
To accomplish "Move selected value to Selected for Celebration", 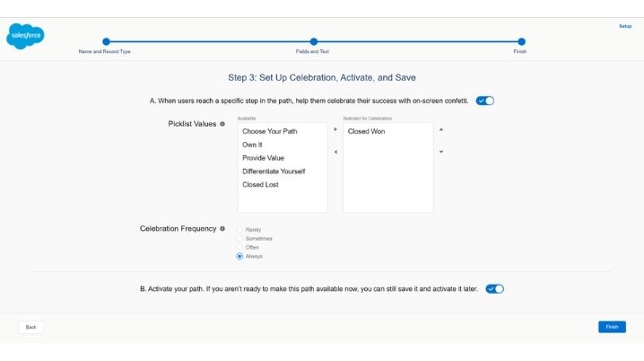I will [x=335, y=130].
